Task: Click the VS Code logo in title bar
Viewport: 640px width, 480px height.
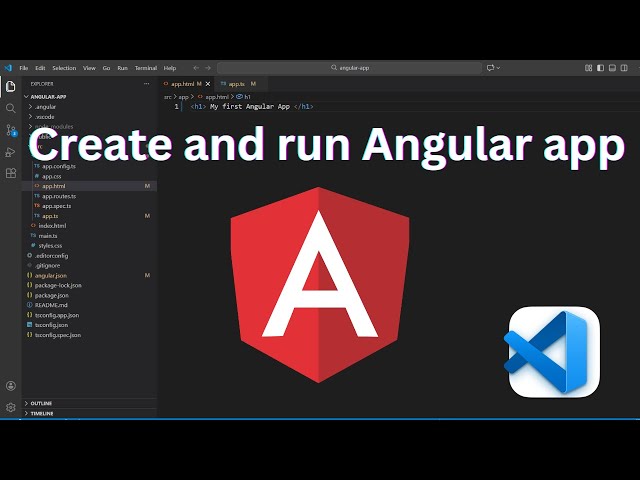Action: coord(8,68)
